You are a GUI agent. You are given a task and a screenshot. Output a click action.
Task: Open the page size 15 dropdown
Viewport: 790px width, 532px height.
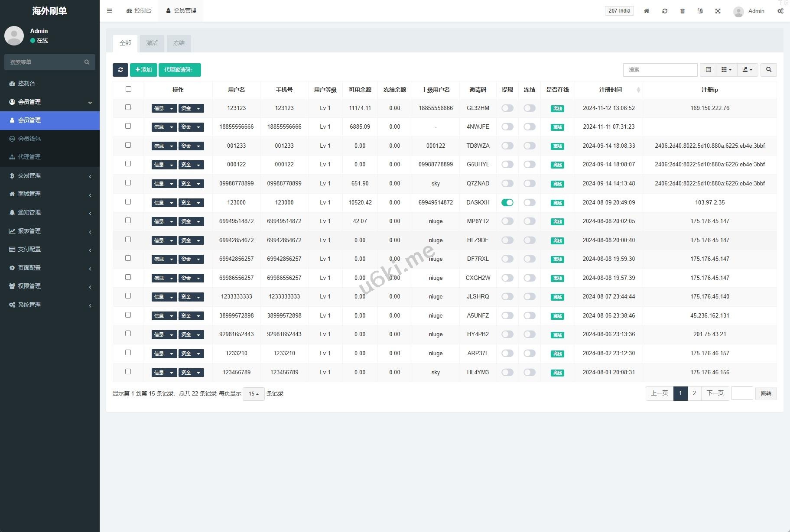[254, 394]
